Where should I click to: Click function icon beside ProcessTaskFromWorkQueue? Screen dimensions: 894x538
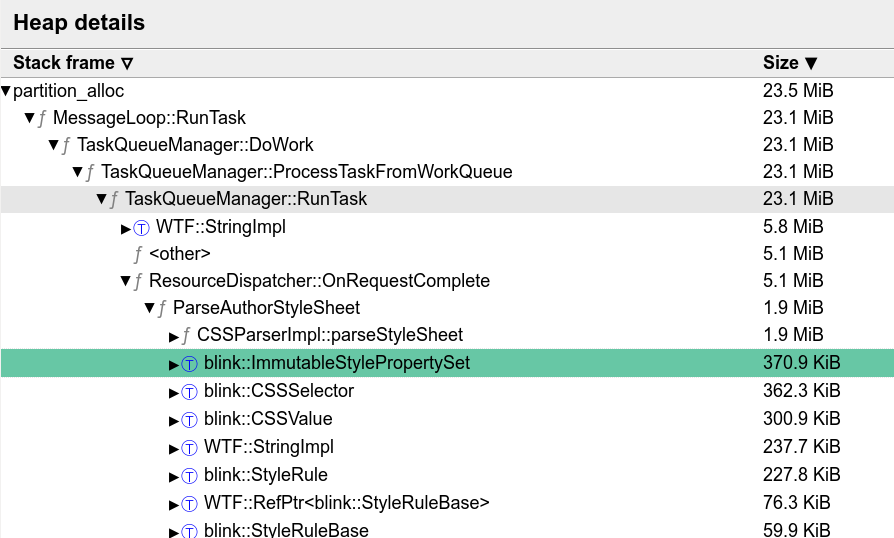click(90, 172)
